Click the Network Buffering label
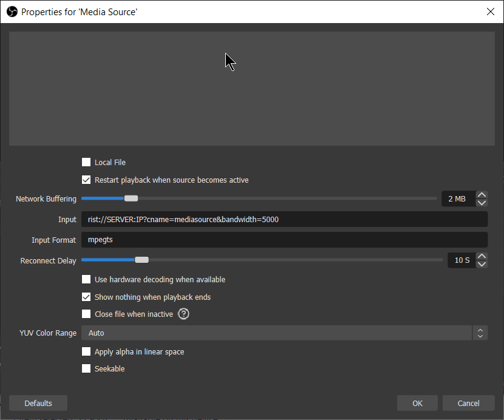Screen dimensions: 504x420 coord(46,199)
